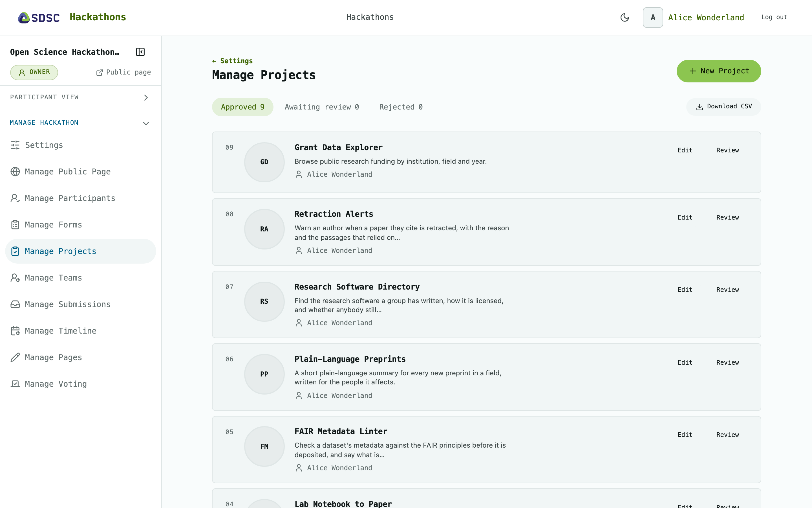Click the Settings sliders icon in sidebar
Viewport: 812px width, 508px height.
tap(15, 145)
